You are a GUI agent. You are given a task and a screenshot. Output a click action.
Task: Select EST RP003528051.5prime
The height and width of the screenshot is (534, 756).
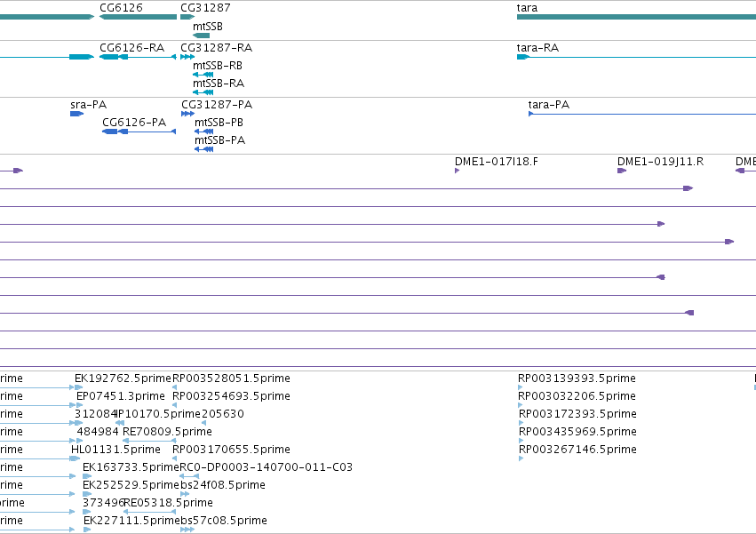(232, 379)
